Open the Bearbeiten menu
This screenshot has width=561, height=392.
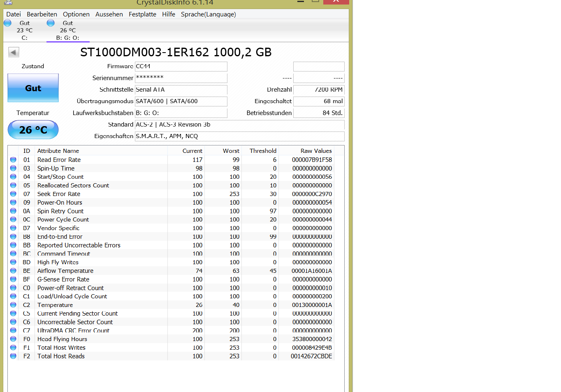coord(42,14)
